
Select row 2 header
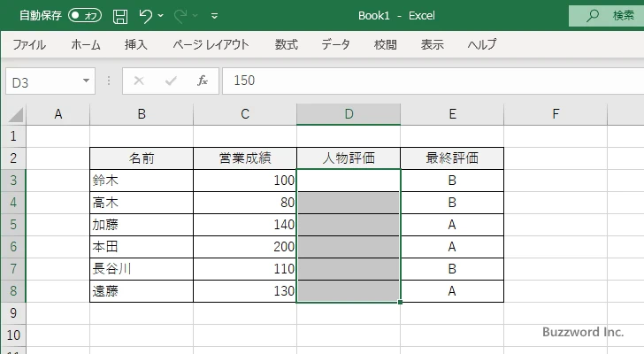coord(13,158)
